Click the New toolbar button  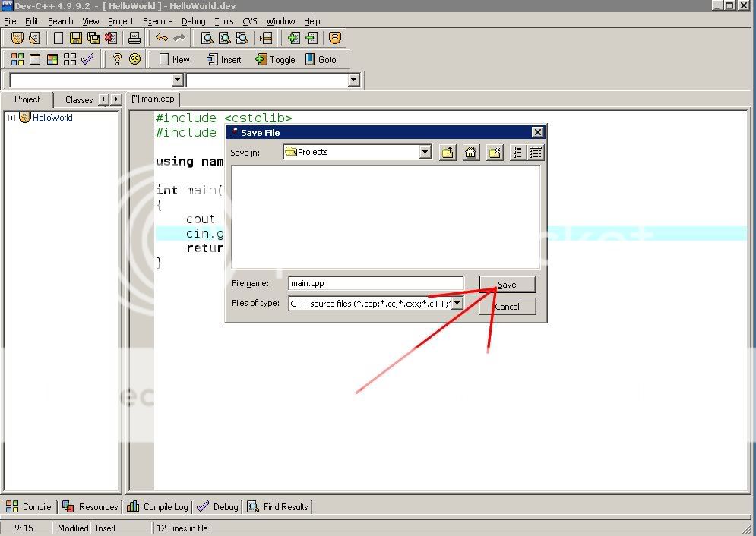point(175,60)
